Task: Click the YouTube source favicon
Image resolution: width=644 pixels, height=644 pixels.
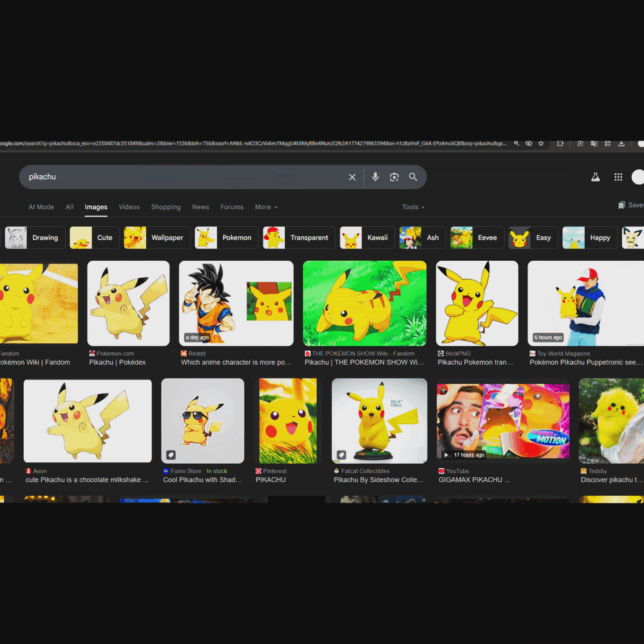Action: click(442, 471)
